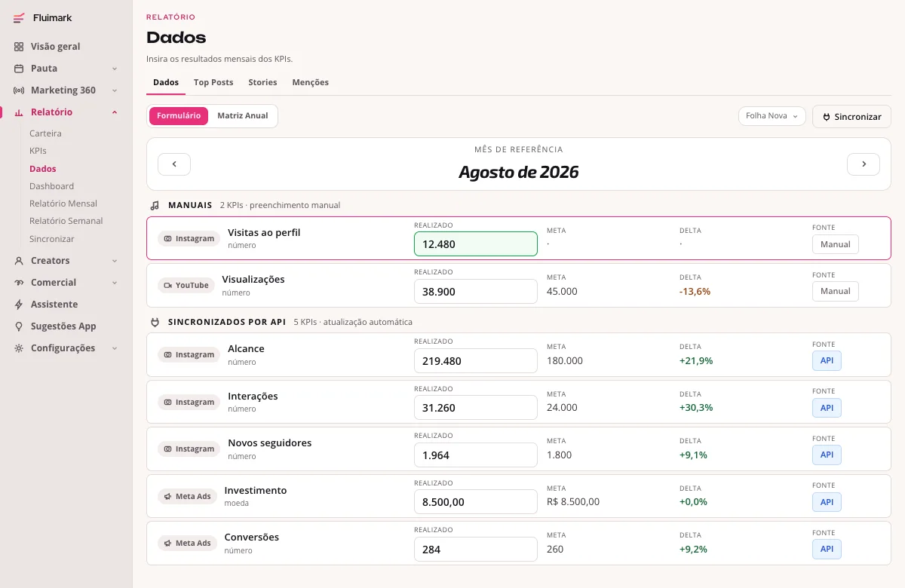Click the Sugestões App lightbulb icon
Screen dimensions: 905x588
click(19, 326)
